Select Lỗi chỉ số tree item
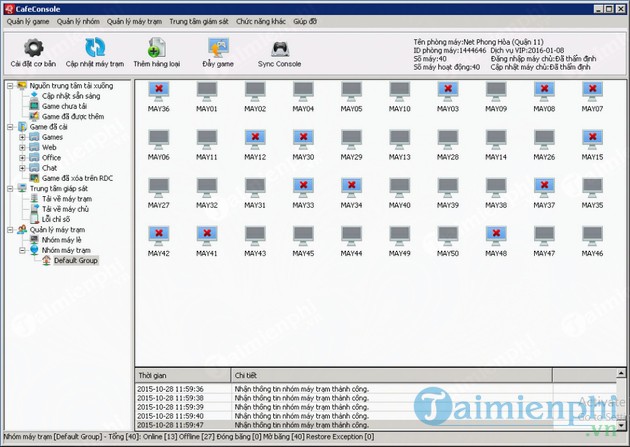Screen dimensions: 630x447 56,219
